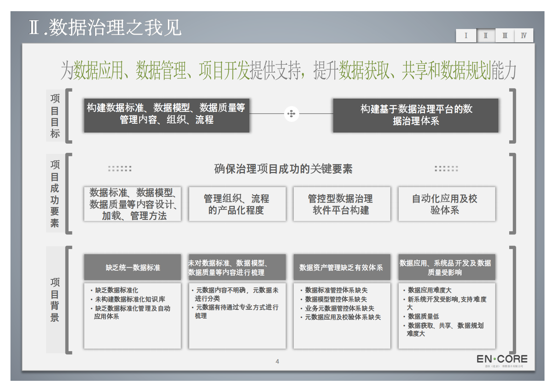Select the box 构建数据标准、数据模型、数据质量等管理内容
Screen dimensions: 555x392
click(166, 115)
